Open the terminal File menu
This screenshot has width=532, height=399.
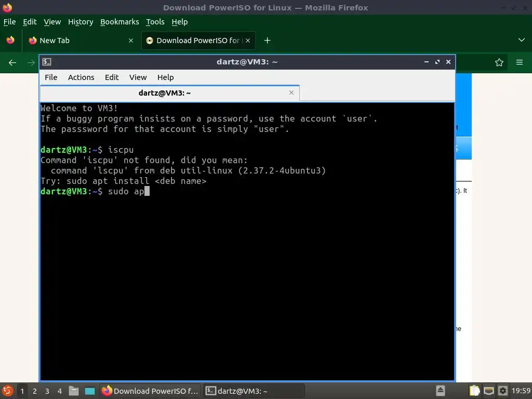click(x=51, y=77)
